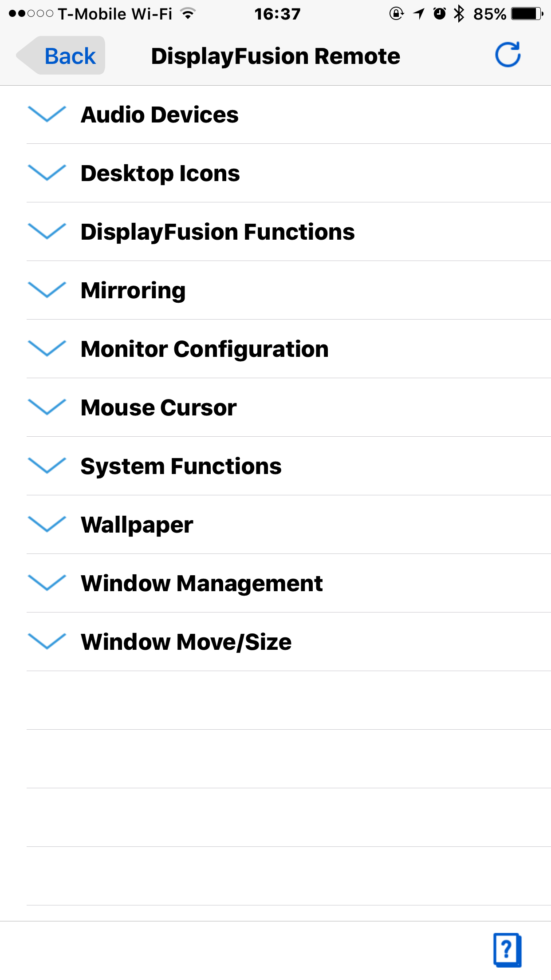Expand the System Functions chevron
551x980 pixels.
click(x=47, y=466)
